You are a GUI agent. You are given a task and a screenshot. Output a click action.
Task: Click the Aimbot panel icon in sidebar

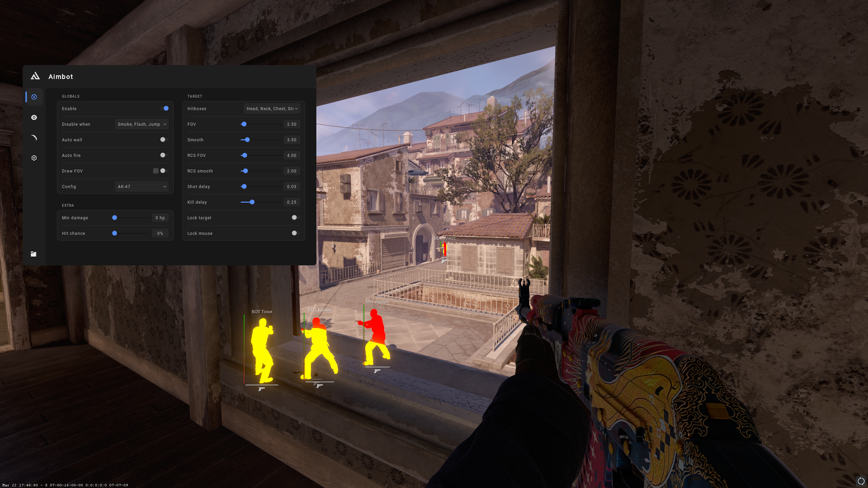point(34,97)
